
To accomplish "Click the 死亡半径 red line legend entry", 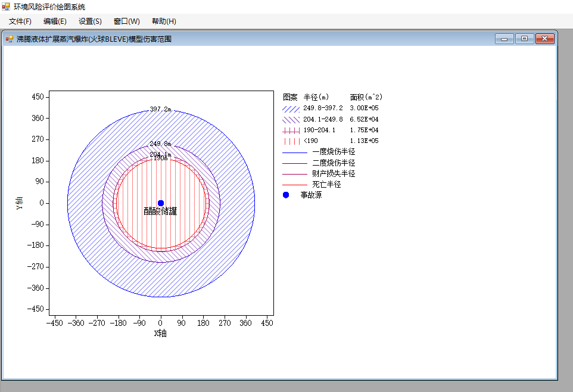I will tap(312, 184).
